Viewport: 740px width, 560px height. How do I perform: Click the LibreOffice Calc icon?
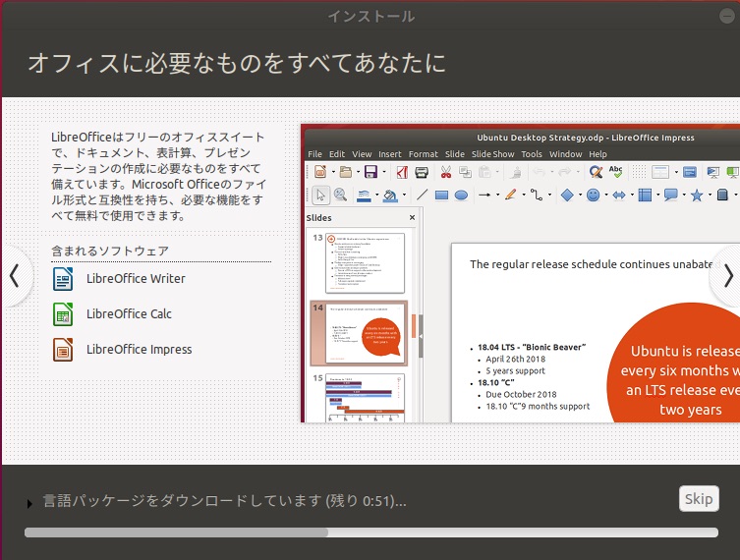(x=63, y=314)
